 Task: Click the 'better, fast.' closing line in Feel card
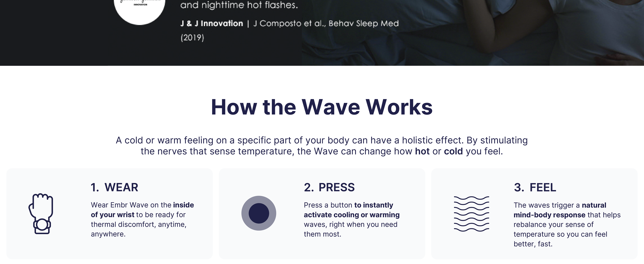[533, 244]
